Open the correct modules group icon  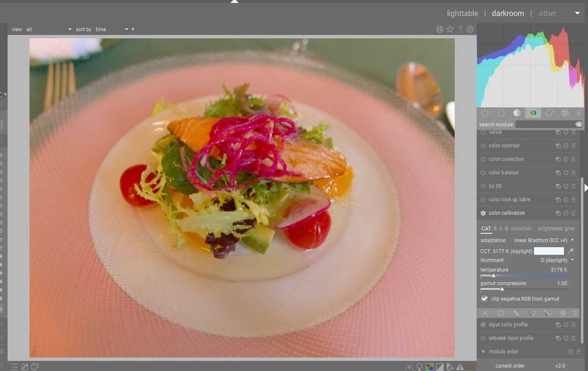(x=549, y=113)
